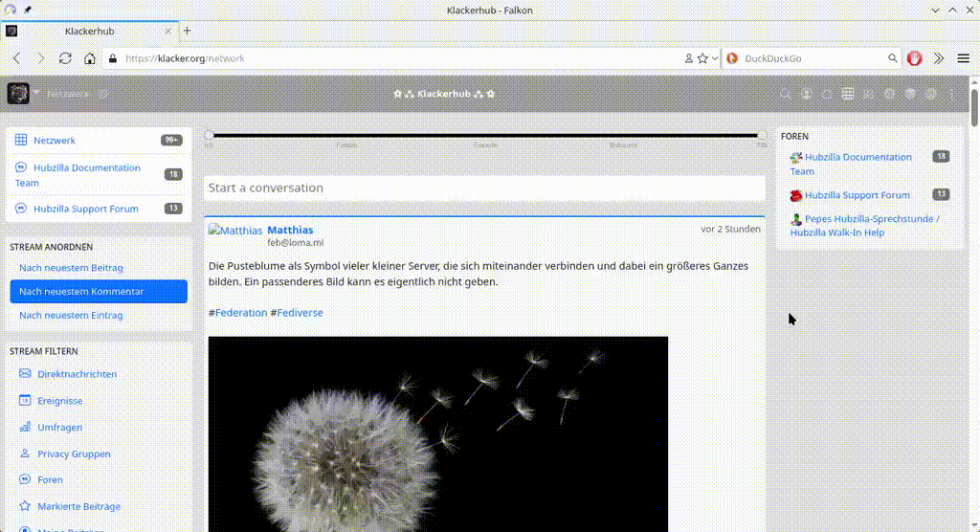Click the magnifier in the DuckDuckGo search box

(893, 58)
